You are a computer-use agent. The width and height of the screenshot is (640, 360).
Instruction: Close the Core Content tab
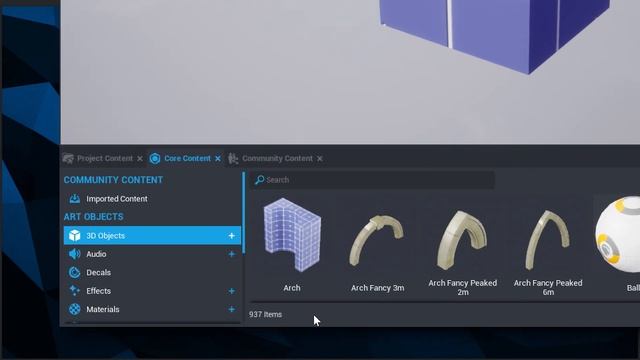click(218, 158)
